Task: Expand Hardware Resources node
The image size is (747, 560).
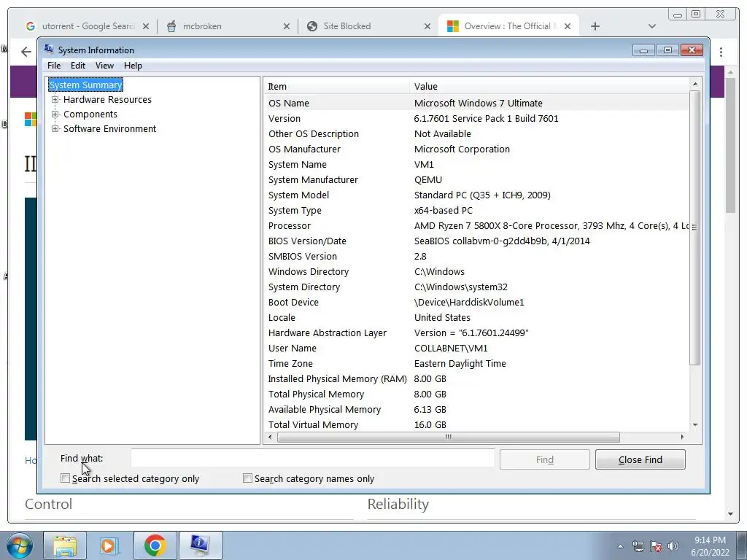Action: [x=55, y=99]
